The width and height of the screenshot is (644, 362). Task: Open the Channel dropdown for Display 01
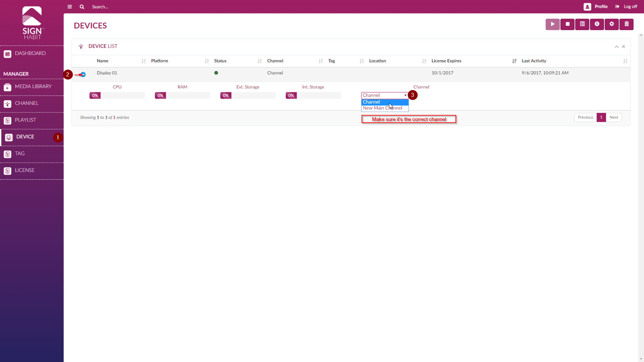[x=384, y=95]
